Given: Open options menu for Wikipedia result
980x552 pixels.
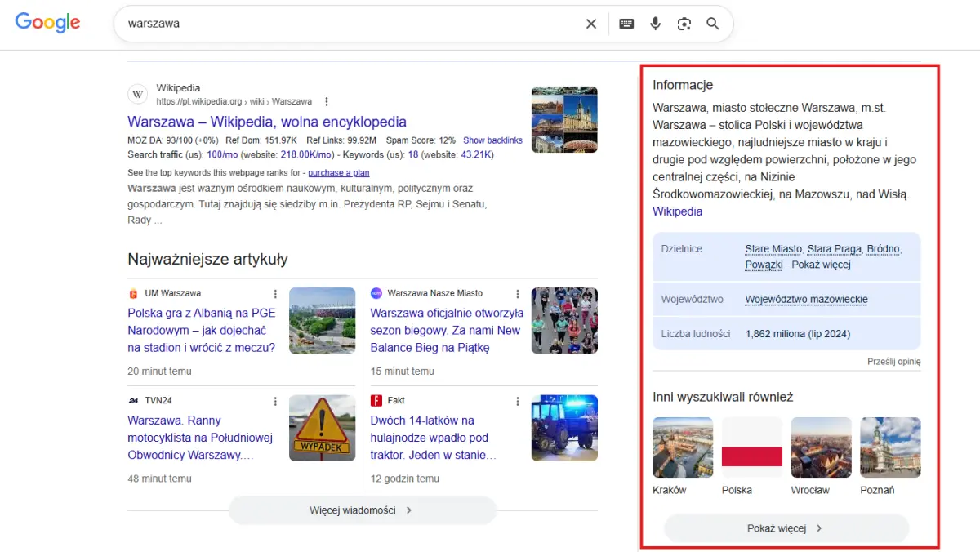Looking at the screenshot, I should [x=327, y=102].
